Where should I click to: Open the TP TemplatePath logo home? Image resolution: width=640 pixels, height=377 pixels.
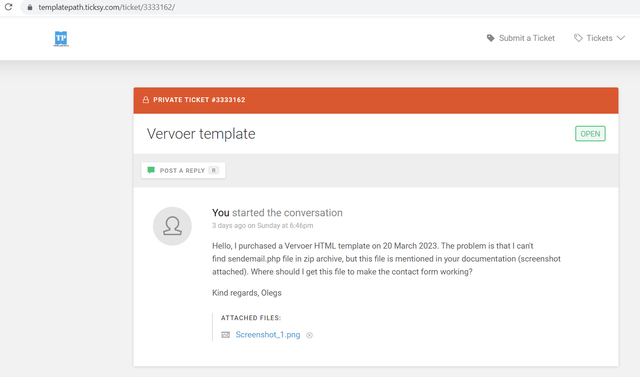click(61, 38)
